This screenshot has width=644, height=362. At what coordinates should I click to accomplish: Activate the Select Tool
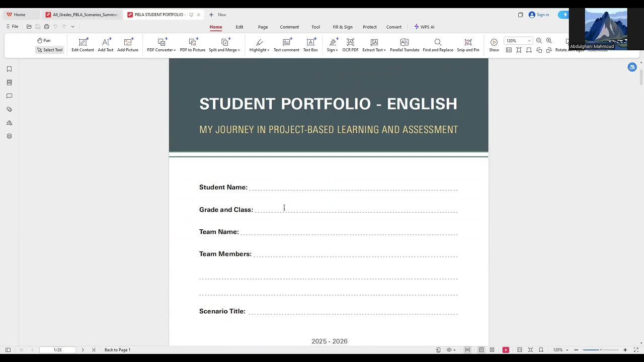click(50, 50)
